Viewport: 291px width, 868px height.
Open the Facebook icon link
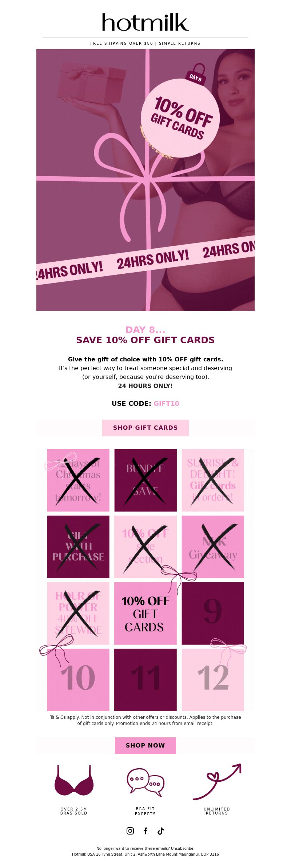(x=145, y=831)
